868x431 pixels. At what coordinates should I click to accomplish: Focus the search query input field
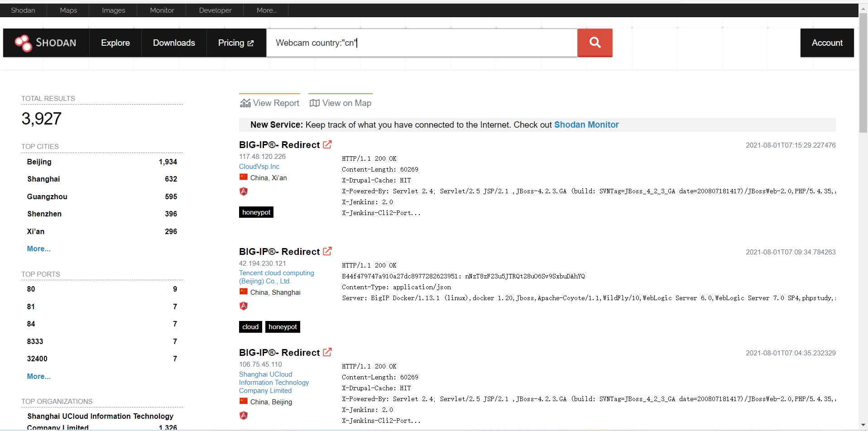[422, 43]
